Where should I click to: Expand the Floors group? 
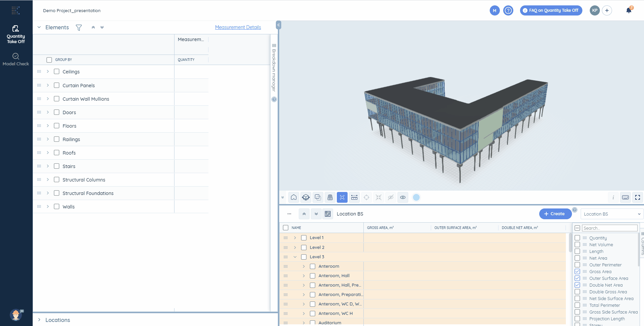point(48,126)
